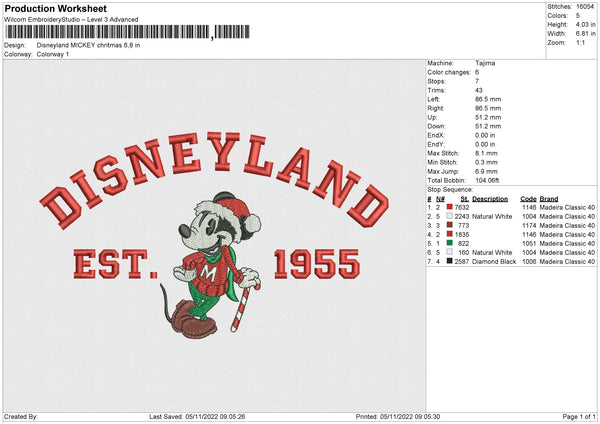The height and width of the screenshot is (424, 600).
Task: Click the 'Colorway 1' value
Action: click(x=53, y=54)
